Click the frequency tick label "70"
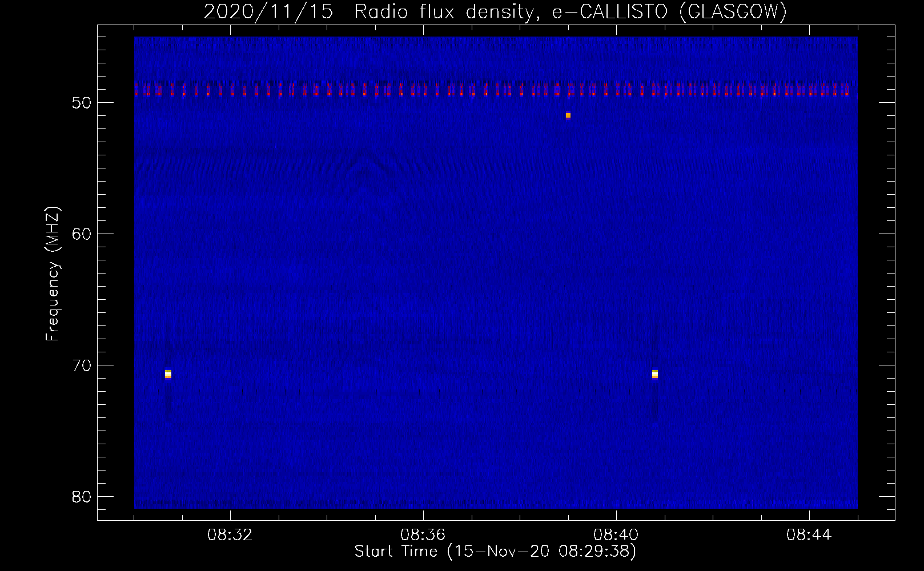The image size is (924, 571). pyautogui.click(x=82, y=365)
